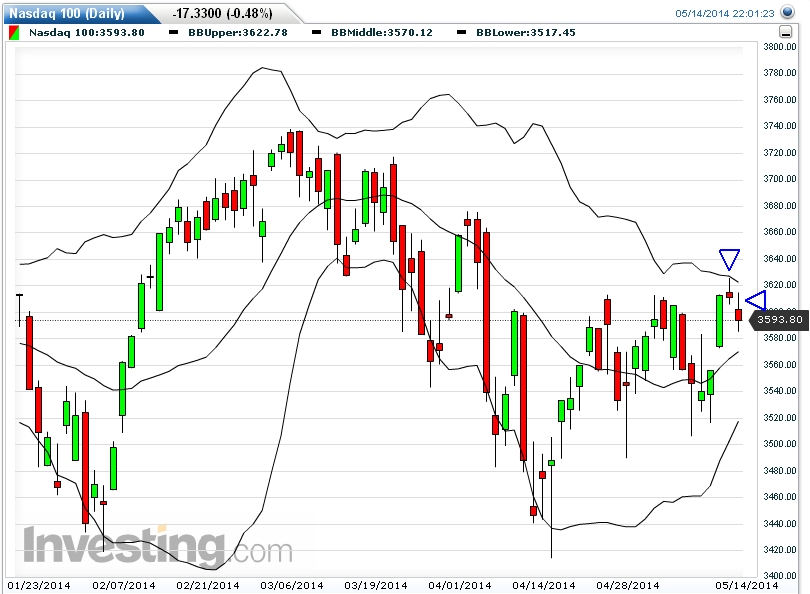Viewport: 810px width, 594px height.
Task: Click the 03/06/2014 date axis label
Action: click(x=292, y=585)
